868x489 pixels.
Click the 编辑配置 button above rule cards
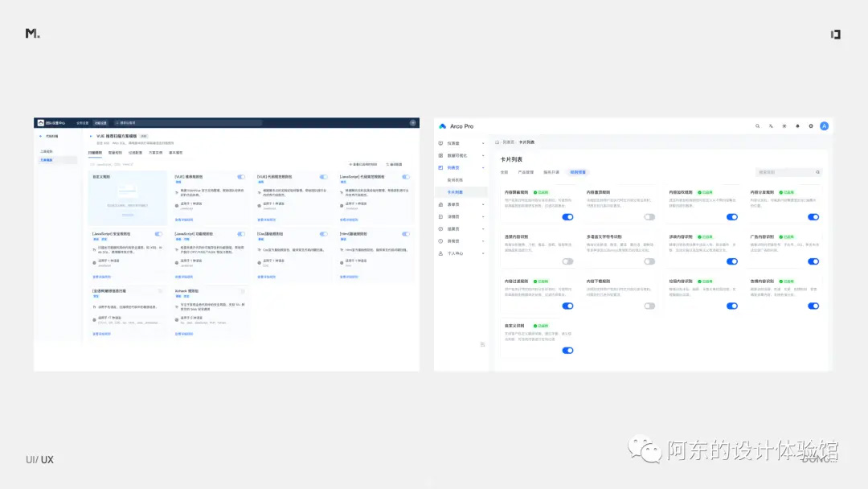[394, 165]
